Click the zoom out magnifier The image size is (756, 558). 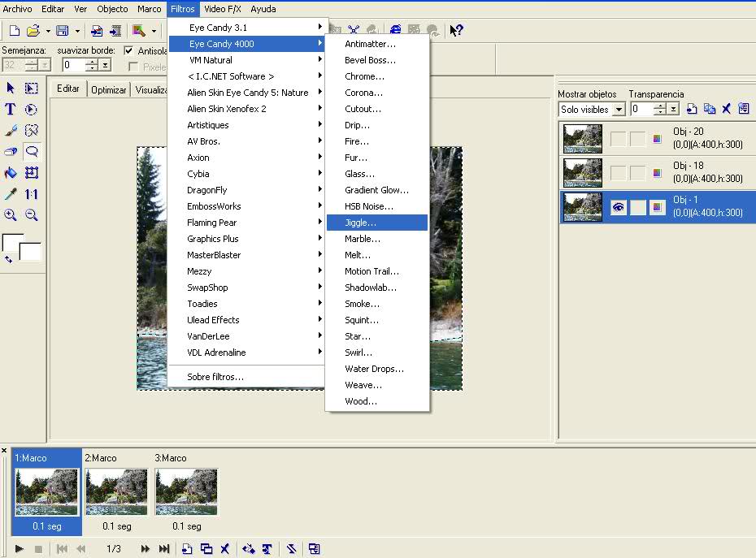(x=32, y=215)
